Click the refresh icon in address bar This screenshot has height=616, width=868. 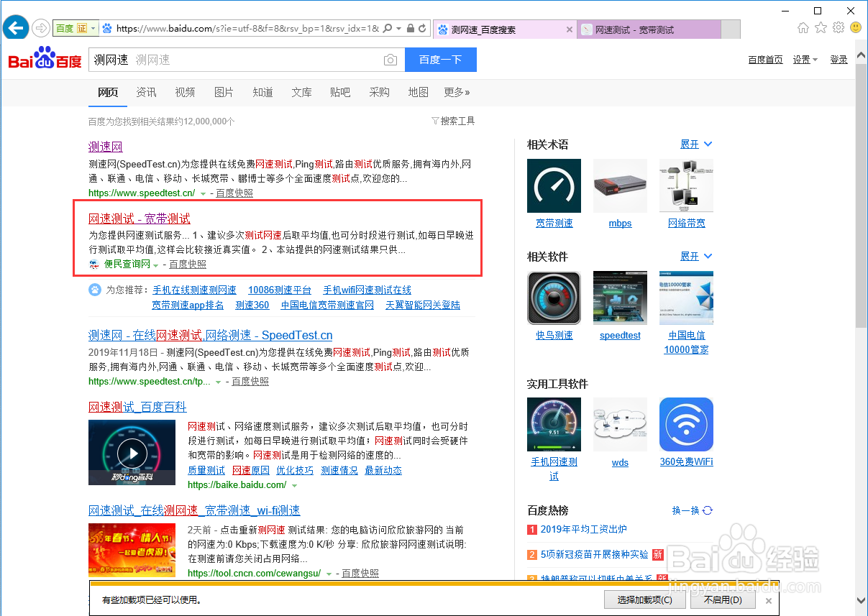422,29
